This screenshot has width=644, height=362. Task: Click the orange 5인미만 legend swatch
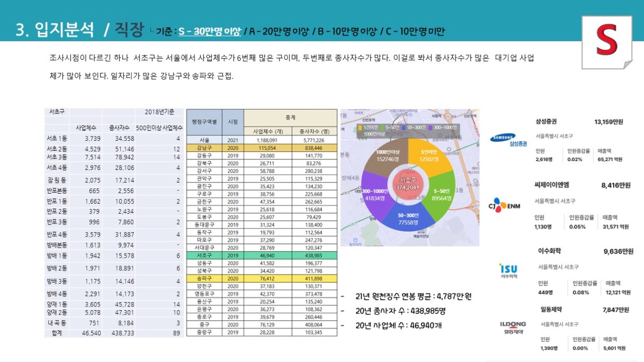[x=360, y=127]
